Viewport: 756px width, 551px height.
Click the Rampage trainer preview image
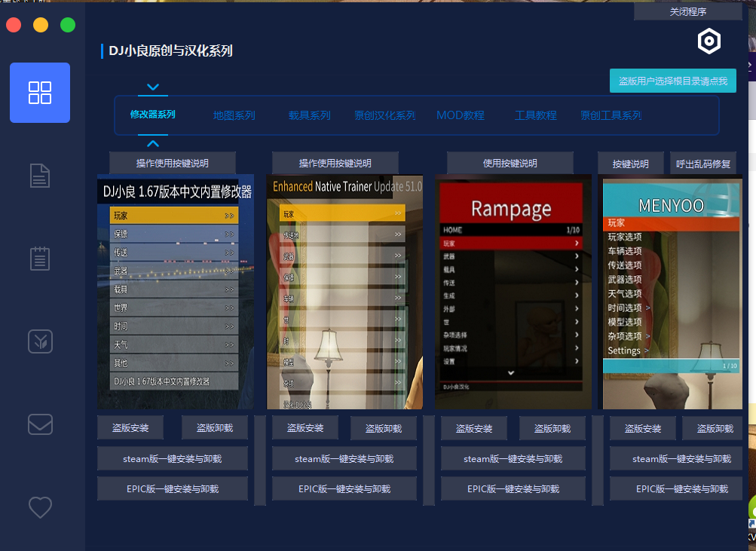[510, 292]
